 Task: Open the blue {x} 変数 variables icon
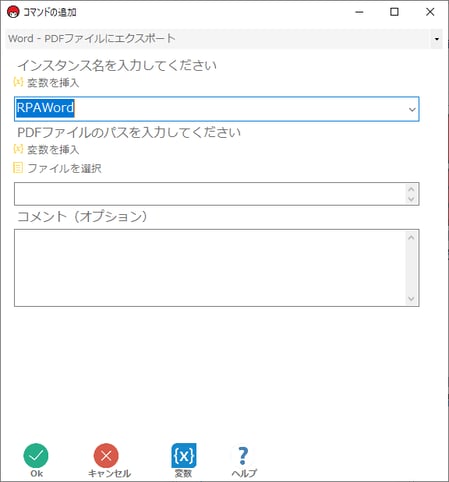(x=184, y=456)
